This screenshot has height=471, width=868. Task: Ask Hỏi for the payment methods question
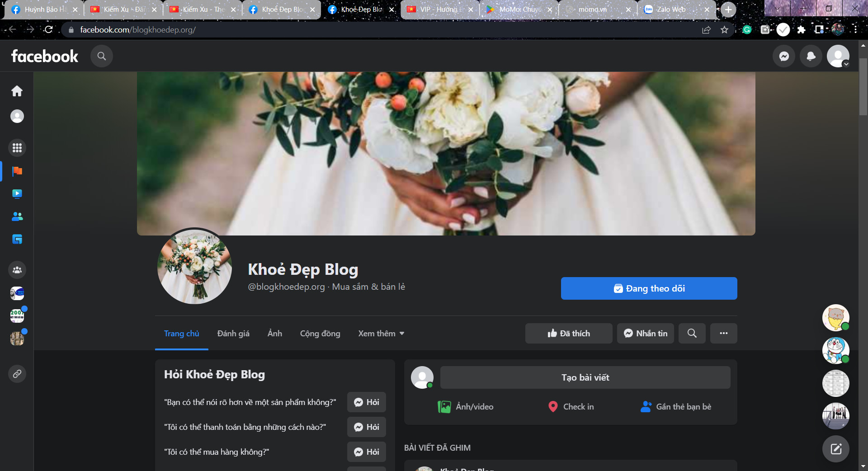(366, 427)
